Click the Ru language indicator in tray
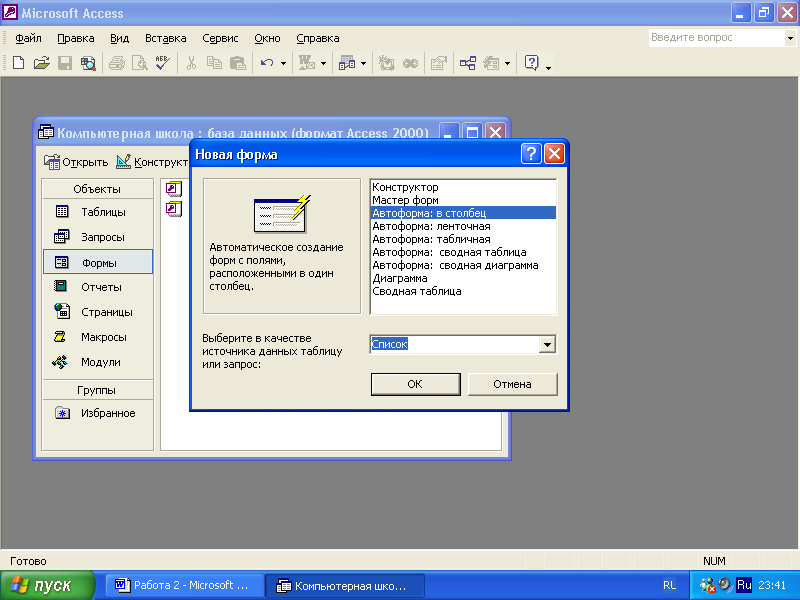The height and width of the screenshot is (600, 800). pos(744,585)
